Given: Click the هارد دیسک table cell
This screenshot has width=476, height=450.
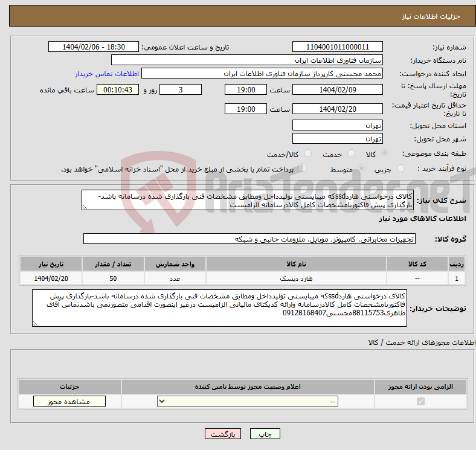Looking at the screenshot, I should 296,278.
